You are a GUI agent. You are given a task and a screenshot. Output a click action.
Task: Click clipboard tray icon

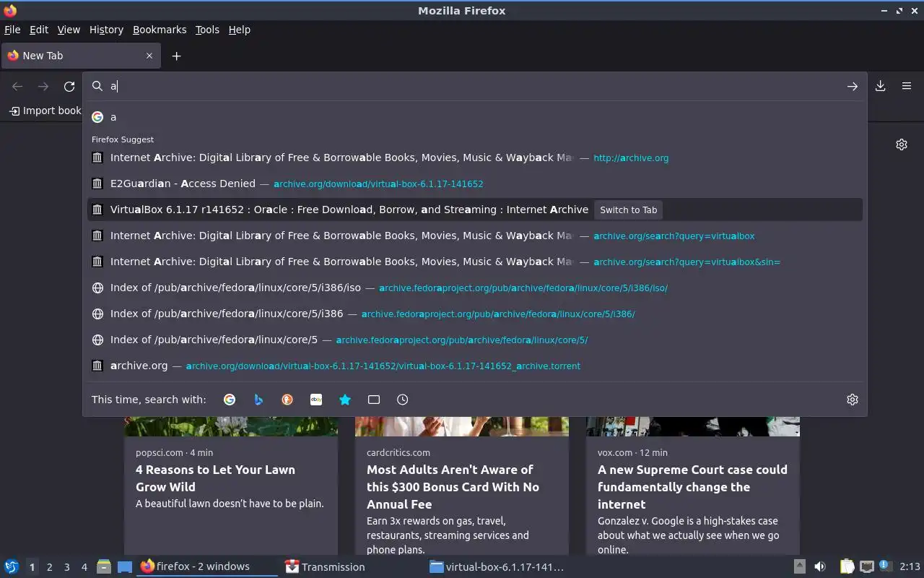847,567
